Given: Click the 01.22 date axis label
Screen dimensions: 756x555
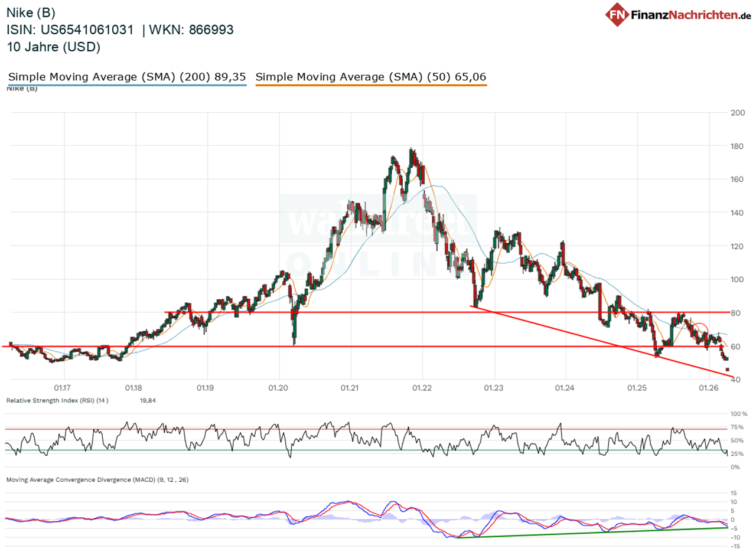Looking at the screenshot, I should click(422, 389).
